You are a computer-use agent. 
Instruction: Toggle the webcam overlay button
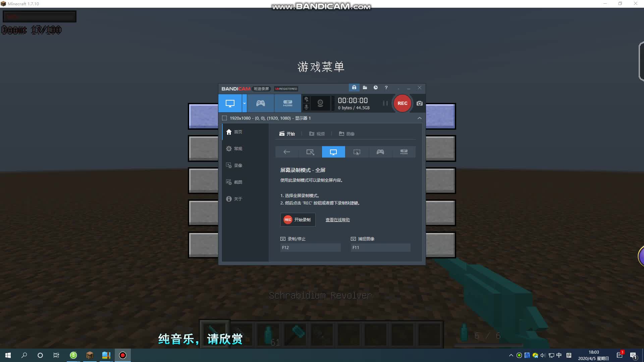point(320,103)
